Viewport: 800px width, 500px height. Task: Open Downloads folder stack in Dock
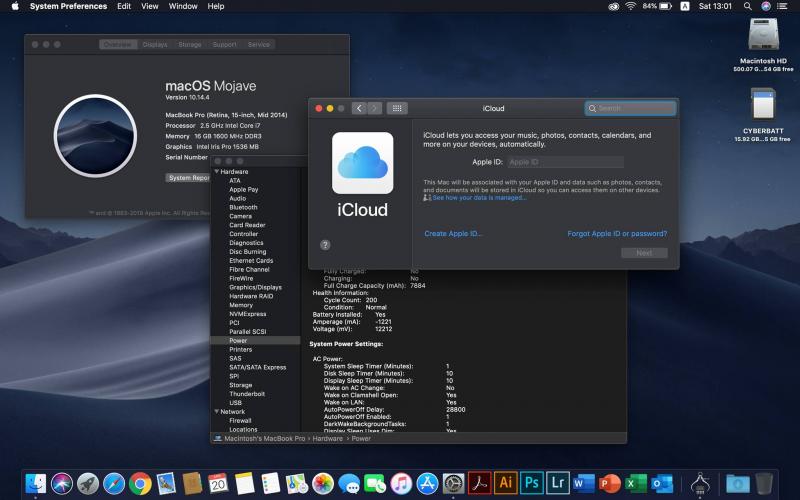(x=738, y=483)
